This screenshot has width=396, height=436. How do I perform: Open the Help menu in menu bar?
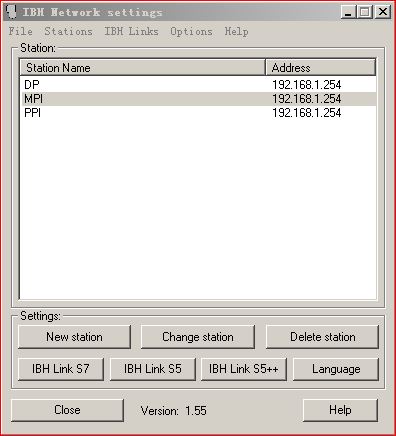pyautogui.click(x=236, y=31)
